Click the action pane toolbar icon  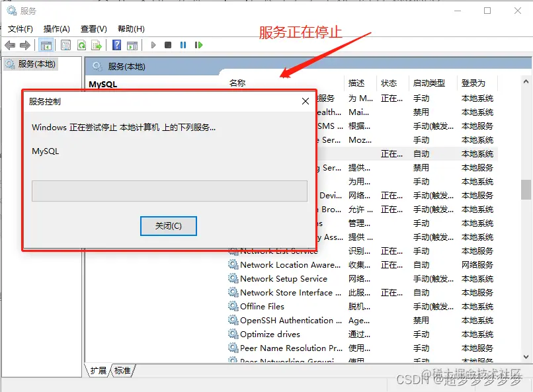pyautogui.click(x=132, y=45)
